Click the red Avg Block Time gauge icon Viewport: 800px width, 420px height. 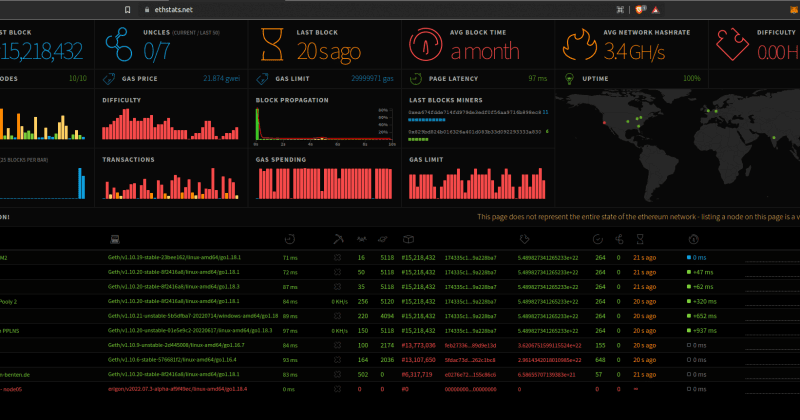(x=426, y=44)
